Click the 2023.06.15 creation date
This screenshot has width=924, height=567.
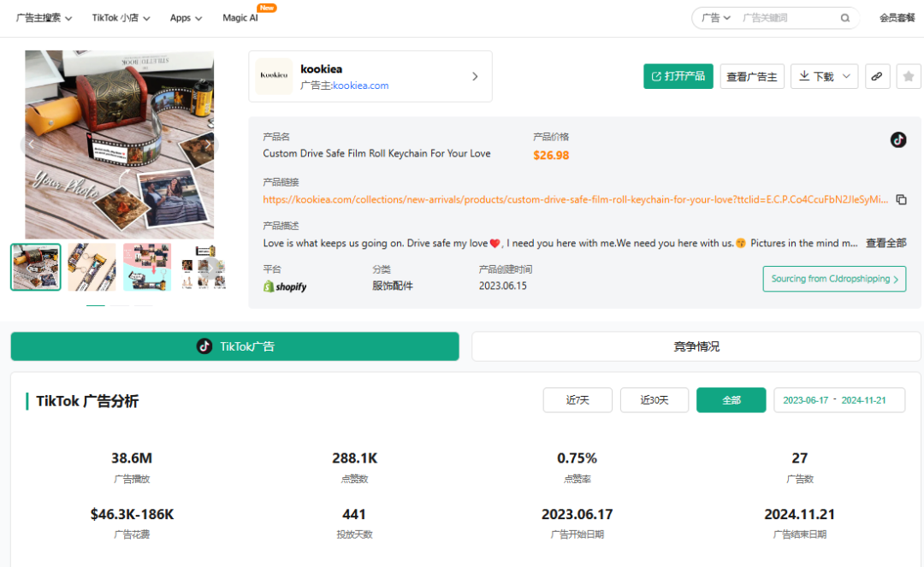[x=503, y=286]
